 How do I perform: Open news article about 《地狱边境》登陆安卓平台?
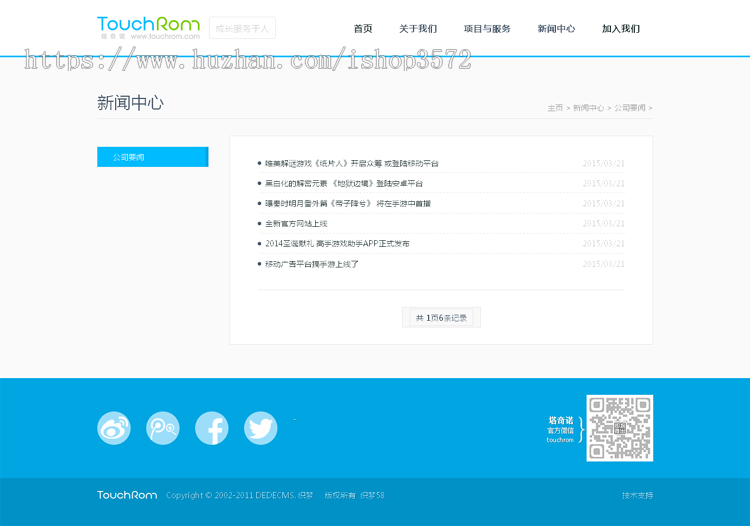(344, 184)
